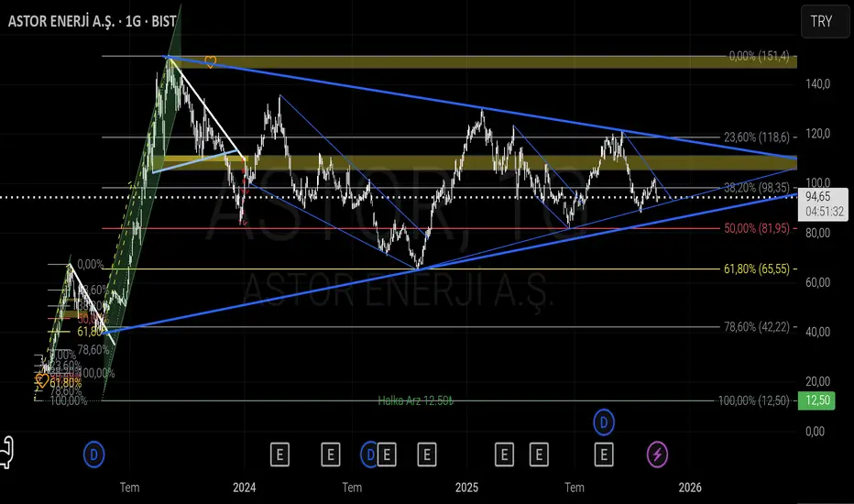
Task: Click the 80,00 price scale value
Action: point(818,233)
